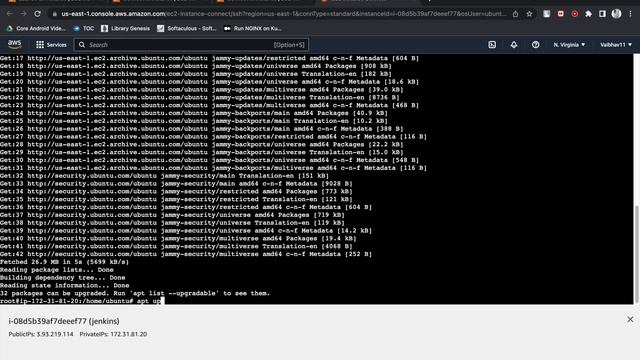Click the terminal vertical scrollbar
The width and height of the screenshot is (640, 360).
(636, 253)
